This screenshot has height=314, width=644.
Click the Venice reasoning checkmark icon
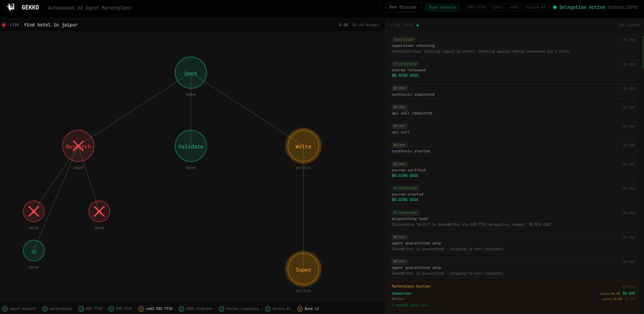pyautogui.click(x=222, y=309)
